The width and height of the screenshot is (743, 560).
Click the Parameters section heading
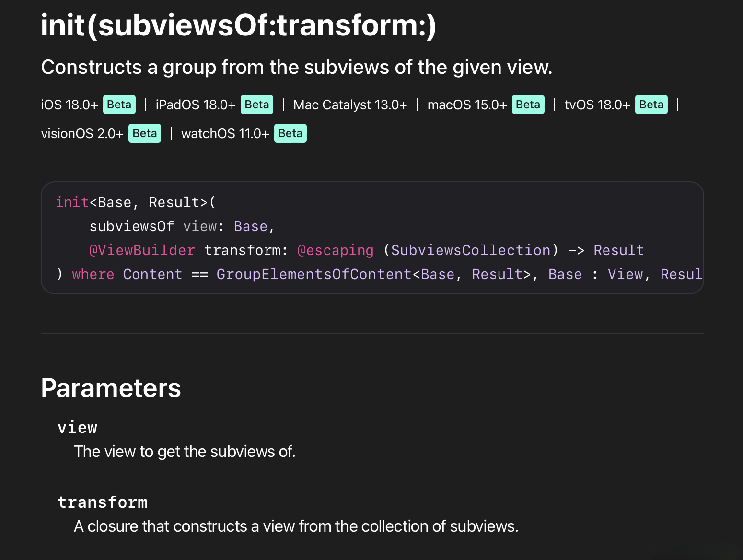click(111, 388)
